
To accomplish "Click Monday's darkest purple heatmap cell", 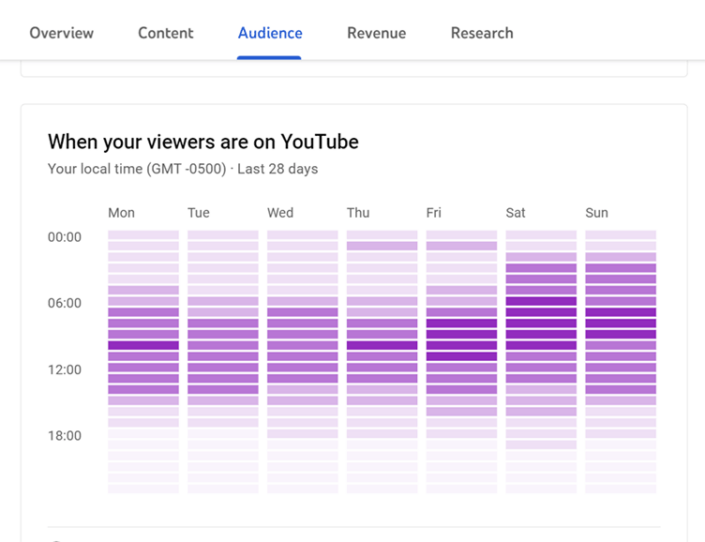I will (143, 345).
